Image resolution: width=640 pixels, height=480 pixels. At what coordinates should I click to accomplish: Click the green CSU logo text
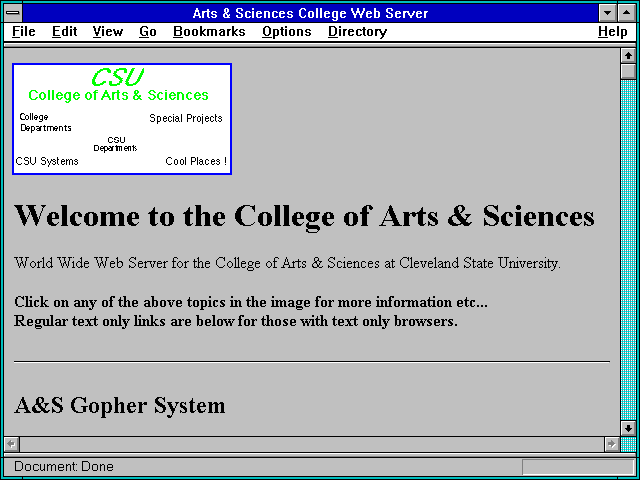click(118, 77)
